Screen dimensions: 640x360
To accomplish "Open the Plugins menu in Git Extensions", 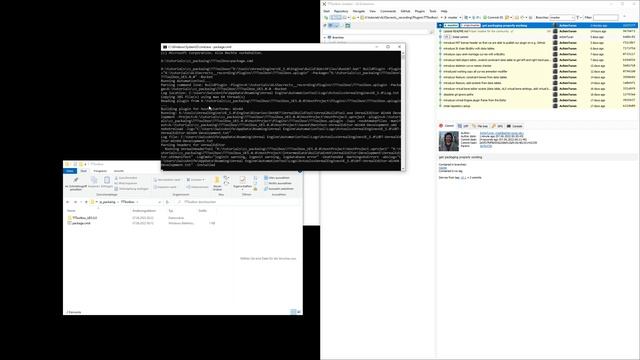I will pyautogui.click(x=420, y=11).
